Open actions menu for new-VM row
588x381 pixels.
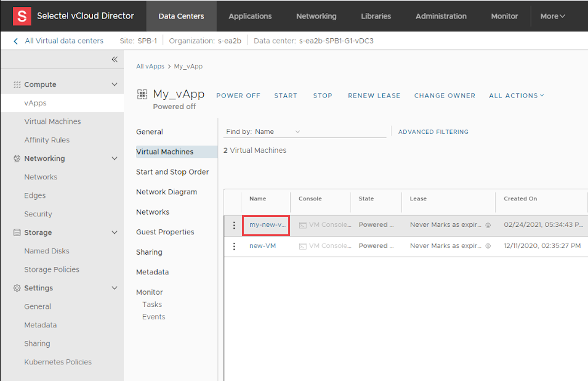tap(234, 246)
